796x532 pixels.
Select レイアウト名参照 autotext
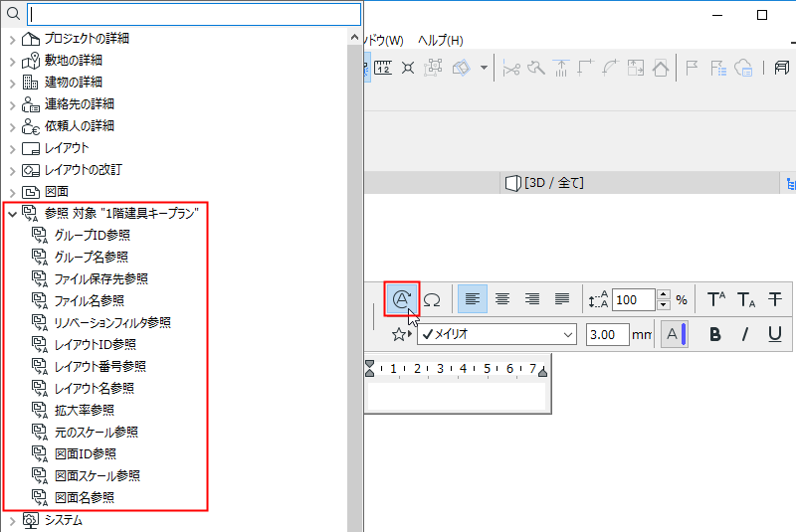coord(94,389)
